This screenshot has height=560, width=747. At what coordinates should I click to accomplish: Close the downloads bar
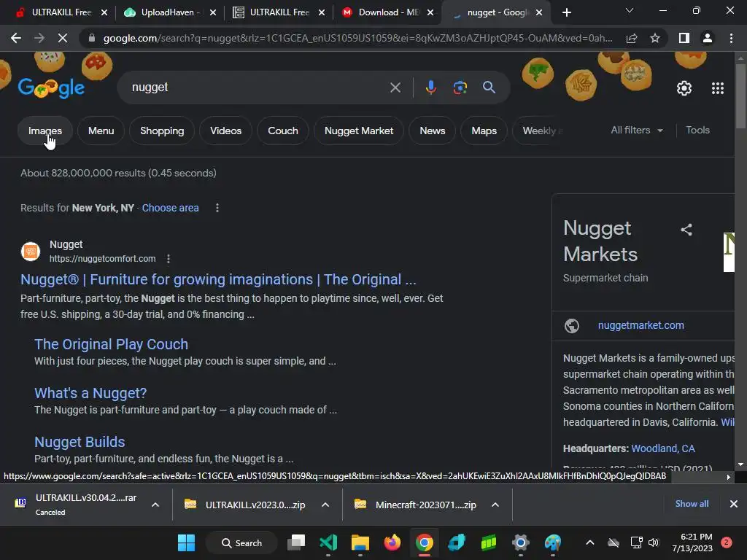[x=734, y=504]
